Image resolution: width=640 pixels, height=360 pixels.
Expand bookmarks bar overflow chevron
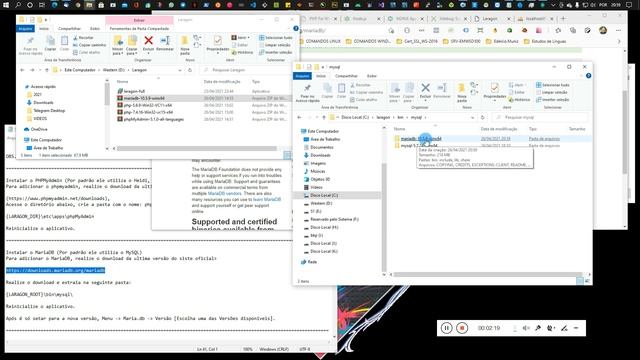(x=619, y=41)
